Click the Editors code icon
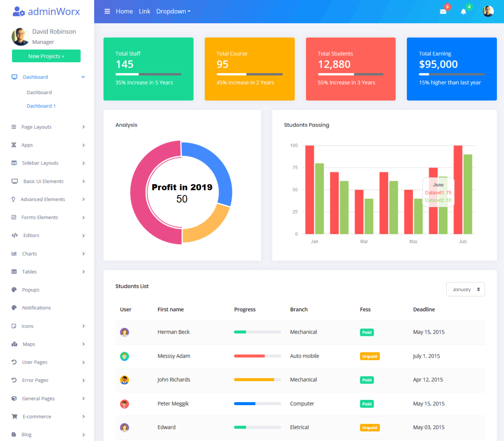 point(15,235)
